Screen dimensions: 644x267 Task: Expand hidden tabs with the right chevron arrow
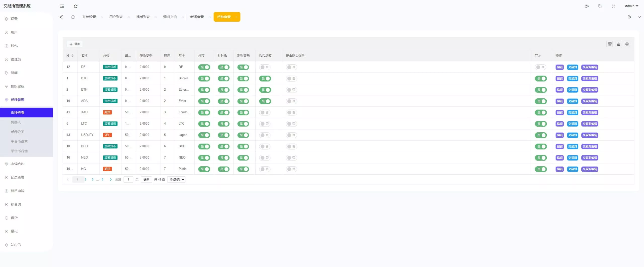click(x=630, y=17)
